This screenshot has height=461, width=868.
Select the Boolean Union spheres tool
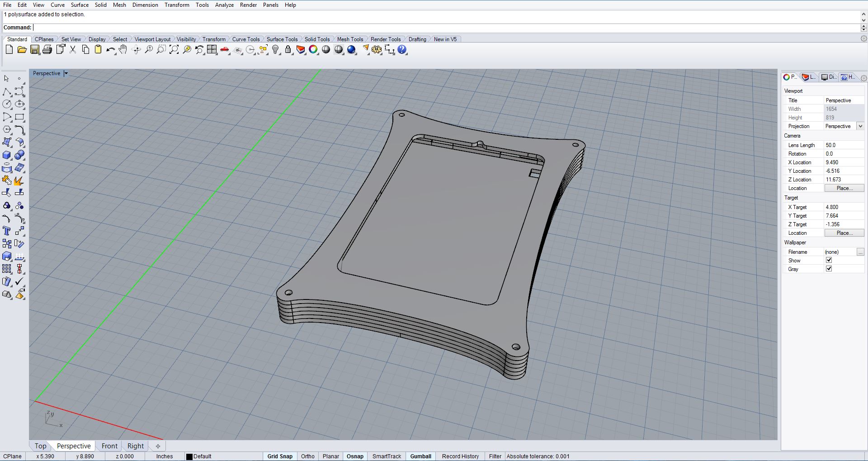19,155
